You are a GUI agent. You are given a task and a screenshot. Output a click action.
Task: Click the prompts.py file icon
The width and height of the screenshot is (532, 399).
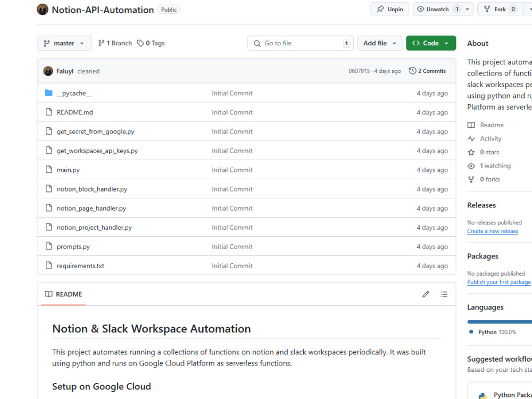[x=49, y=246]
